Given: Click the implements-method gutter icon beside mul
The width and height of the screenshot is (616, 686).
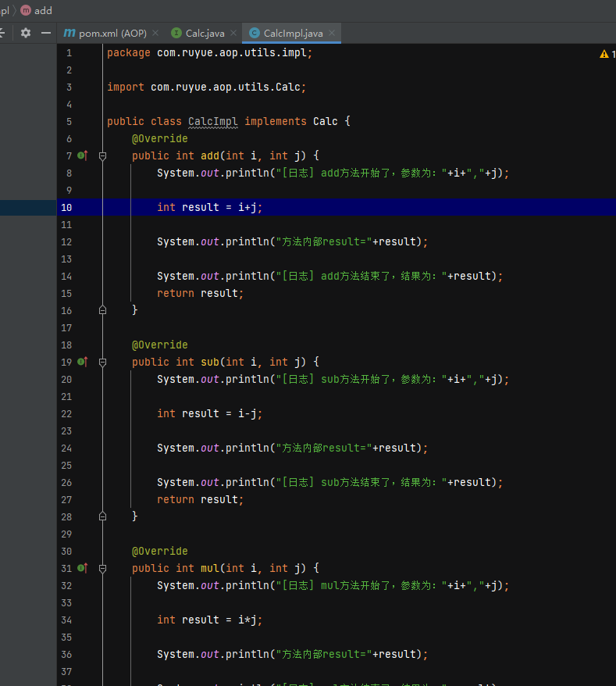Looking at the screenshot, I should (x=82, y=568).
